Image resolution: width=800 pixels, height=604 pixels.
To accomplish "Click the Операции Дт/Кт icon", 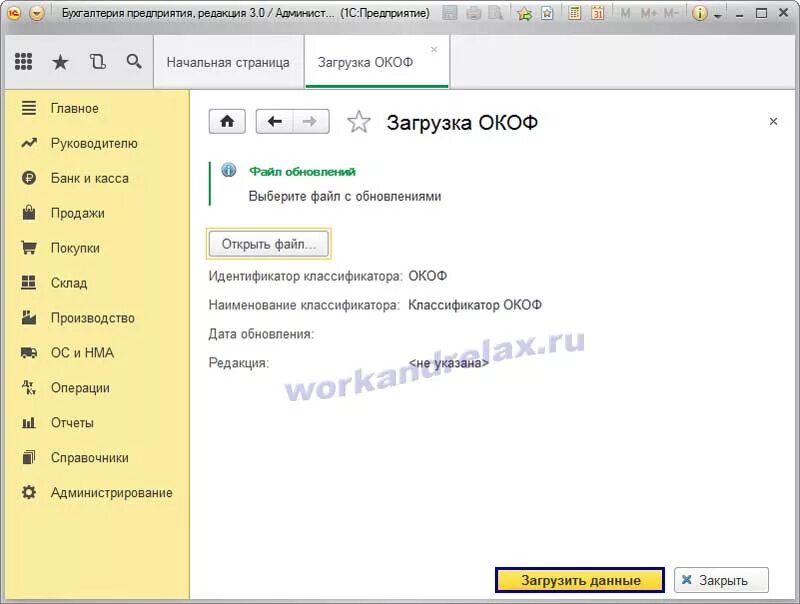I will [x=29, y=388].
